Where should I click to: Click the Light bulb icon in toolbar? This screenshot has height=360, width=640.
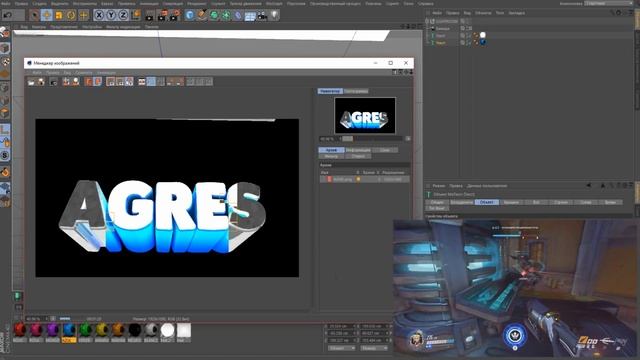[x=275, y=15]
